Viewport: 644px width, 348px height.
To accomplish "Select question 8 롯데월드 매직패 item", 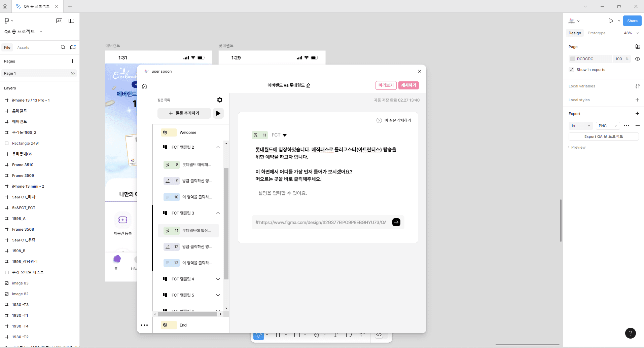I will click(x=188, y=165).
